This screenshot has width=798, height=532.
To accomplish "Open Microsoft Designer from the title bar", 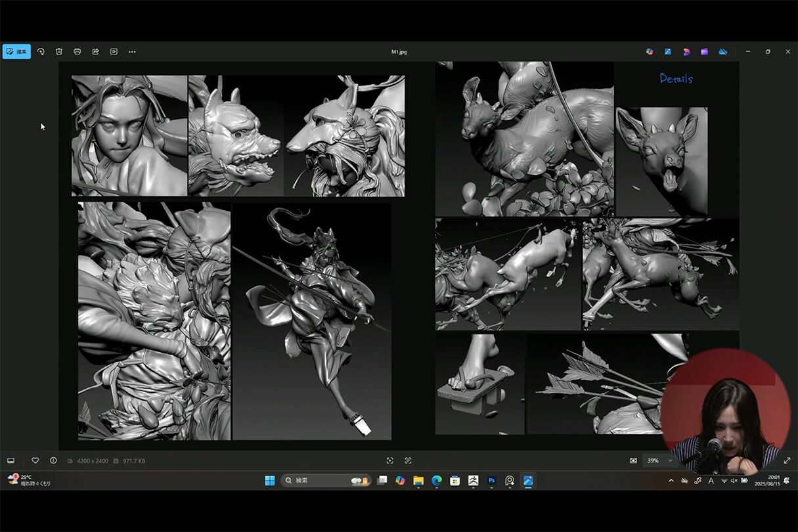I will coord(686,51).
